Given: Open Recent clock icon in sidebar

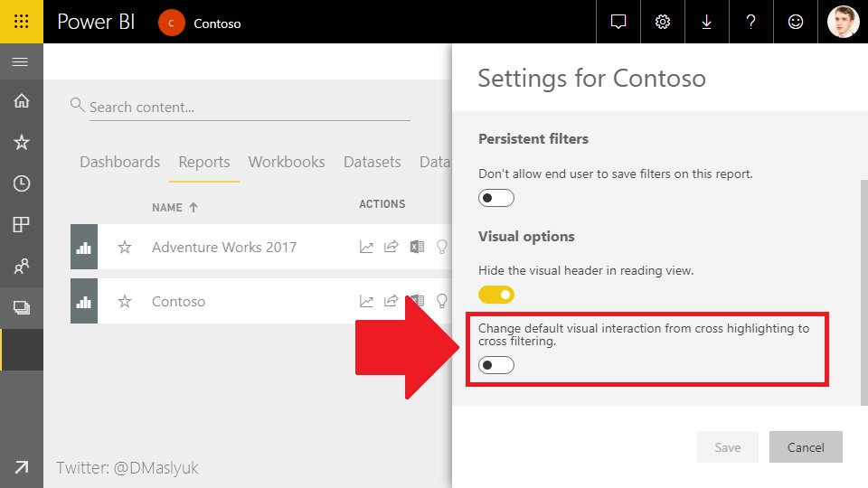Looking at the screenshot, I should (22, 183).
